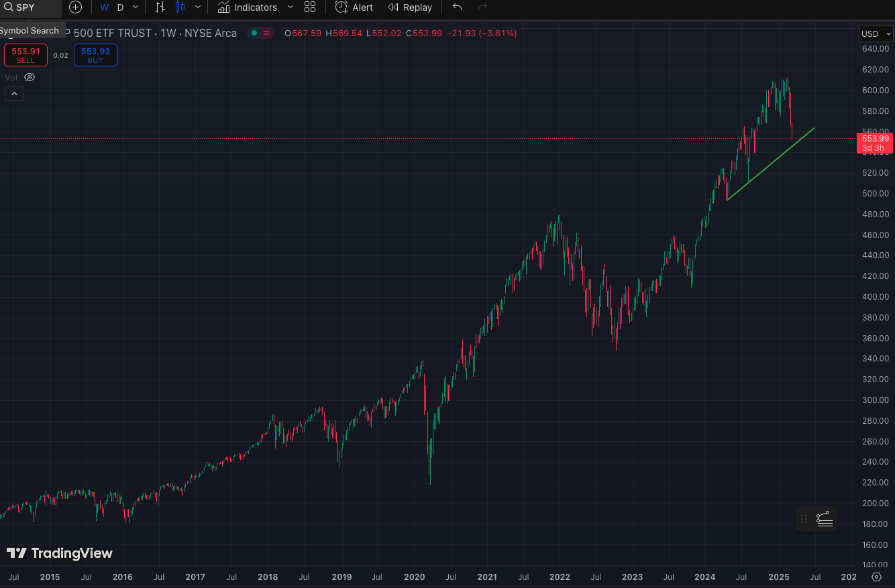Click the red SELL 553.91 button
Screen dimensions: 895x588
25,55
